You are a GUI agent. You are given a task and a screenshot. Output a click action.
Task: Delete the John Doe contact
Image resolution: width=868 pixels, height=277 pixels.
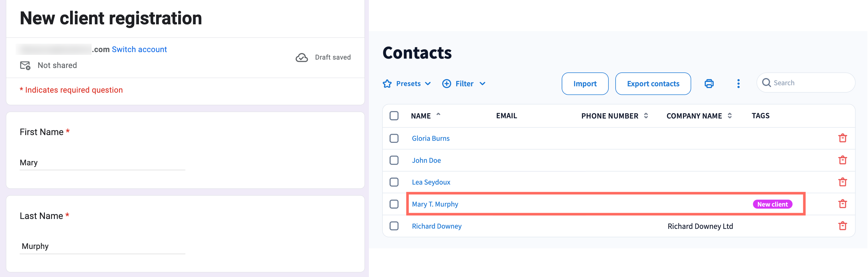click(x=842, y=160)
